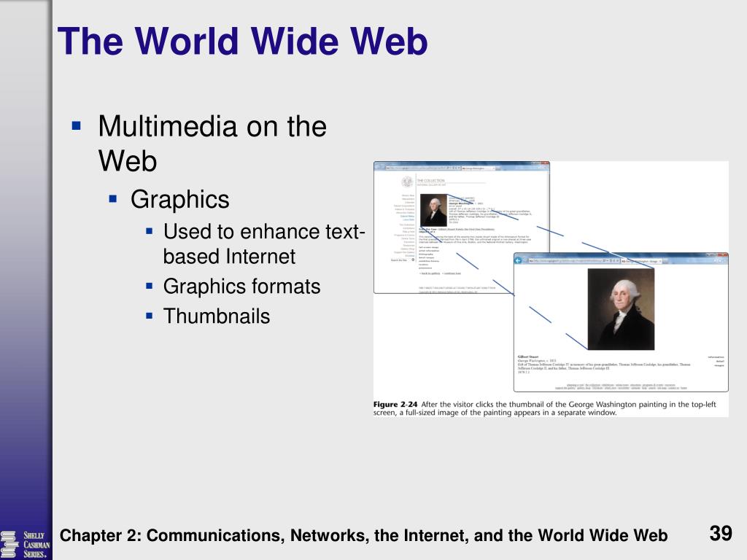Click "Gilbert Stuart" text under large painting
Image resolution: width=747 pixels, height=560 pixels.
528,357
